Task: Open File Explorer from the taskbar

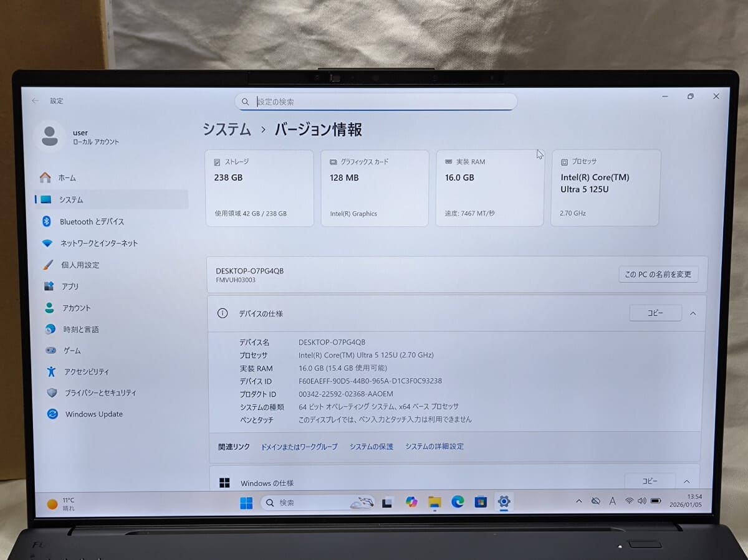Action: [435, 502]
